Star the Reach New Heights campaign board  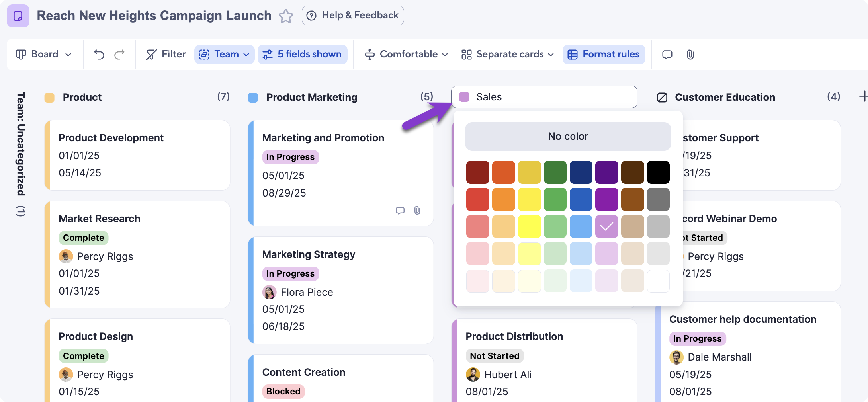click(285, 16)
